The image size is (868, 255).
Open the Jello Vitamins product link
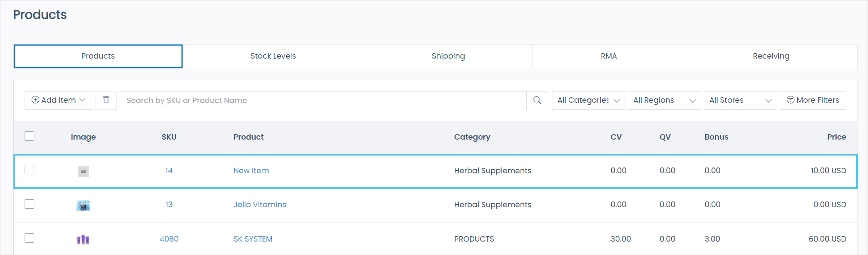click(260, 204)
